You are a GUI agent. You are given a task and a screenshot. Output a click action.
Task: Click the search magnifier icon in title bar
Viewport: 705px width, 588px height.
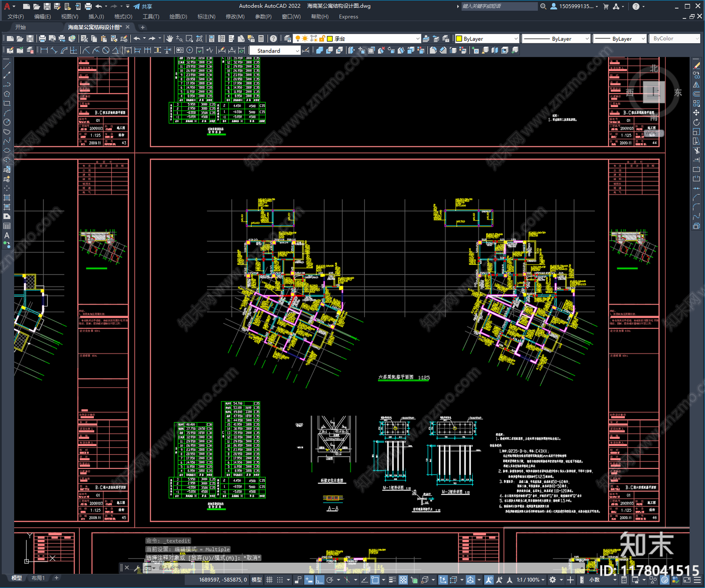pos(543,6)
